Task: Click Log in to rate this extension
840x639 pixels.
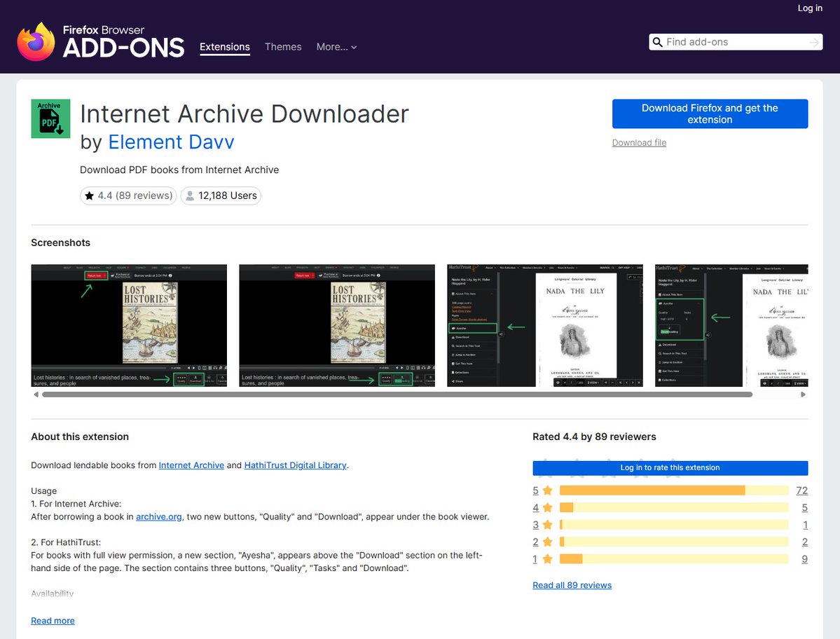Action: coord(670,468)
